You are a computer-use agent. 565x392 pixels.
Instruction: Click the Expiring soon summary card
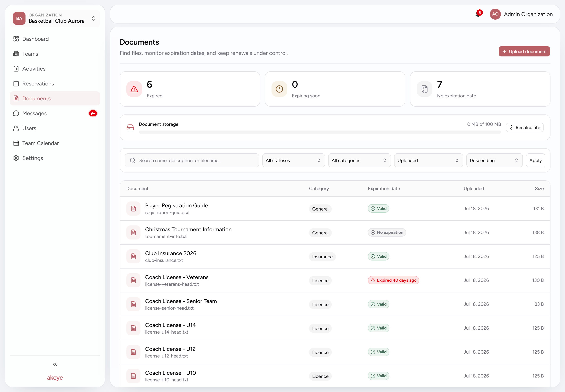335,89
